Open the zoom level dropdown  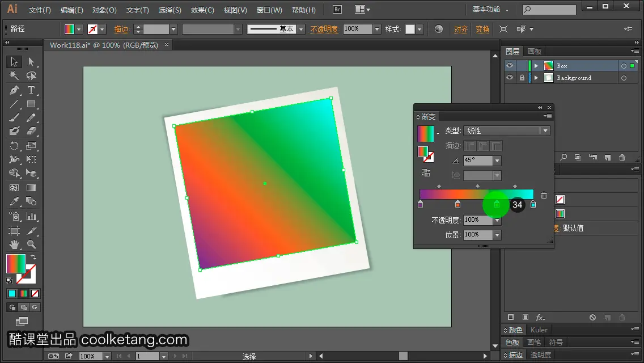(107, 356)
